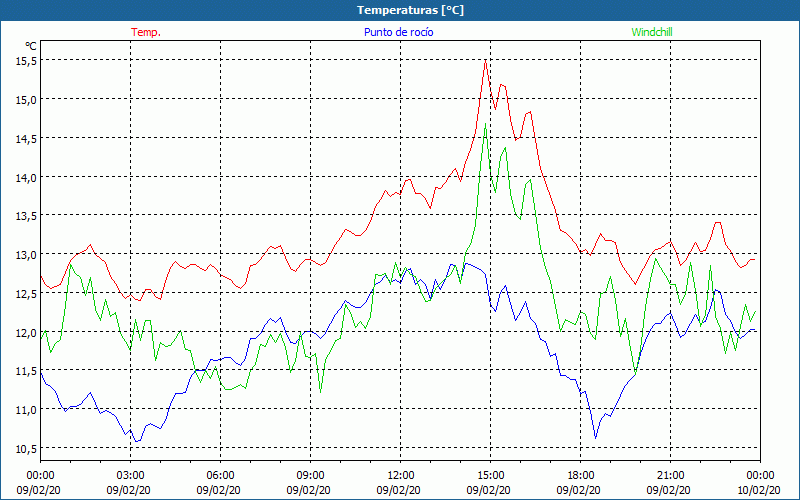Click the blue dew point minimum after 18:00
The image size is (800, 500).
[x=595, y=438]
